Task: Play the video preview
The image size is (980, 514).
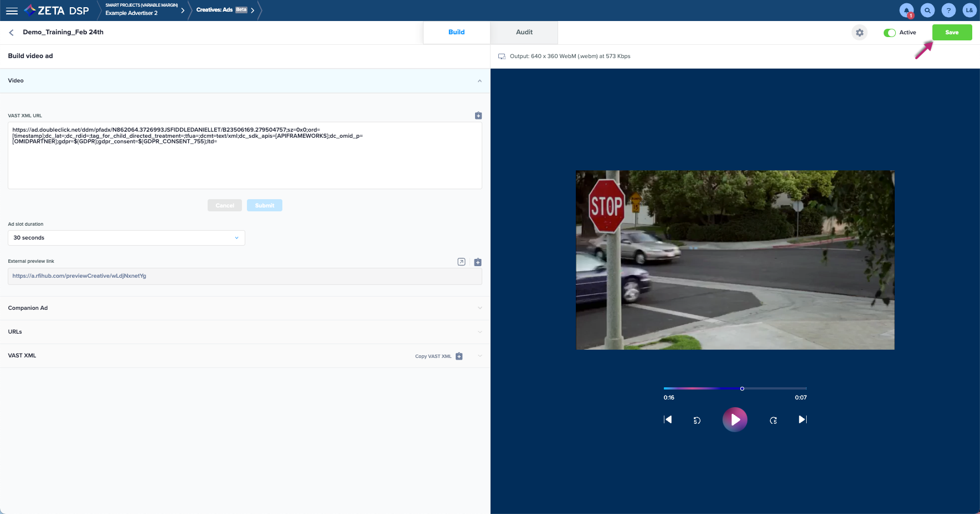Action: (735, 419)
